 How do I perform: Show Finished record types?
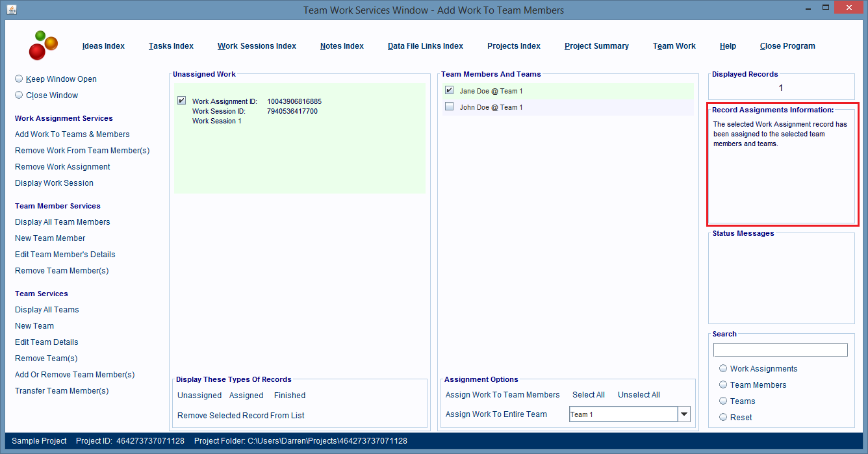point(290,396)
